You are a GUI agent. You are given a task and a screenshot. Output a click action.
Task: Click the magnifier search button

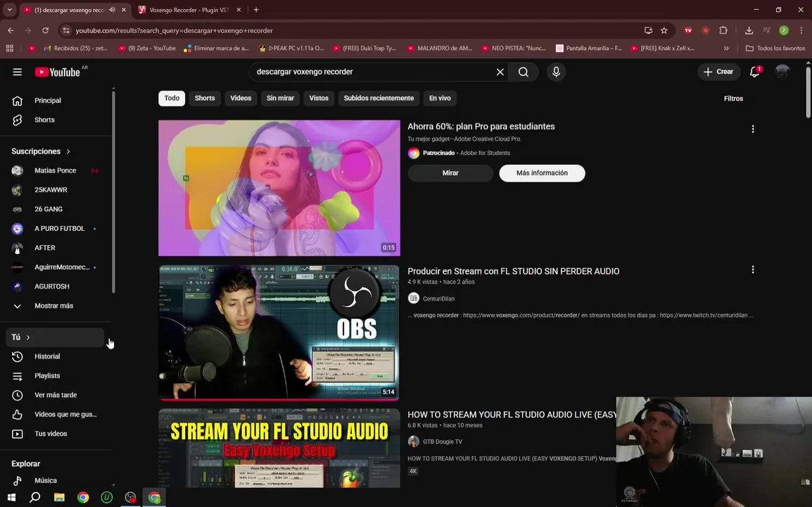[x=524, y=72]
